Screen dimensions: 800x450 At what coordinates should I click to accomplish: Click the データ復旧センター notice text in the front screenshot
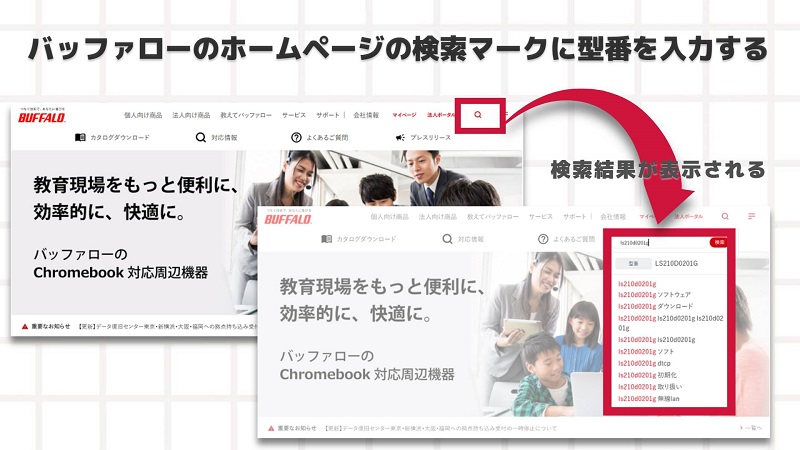(440, 429)
